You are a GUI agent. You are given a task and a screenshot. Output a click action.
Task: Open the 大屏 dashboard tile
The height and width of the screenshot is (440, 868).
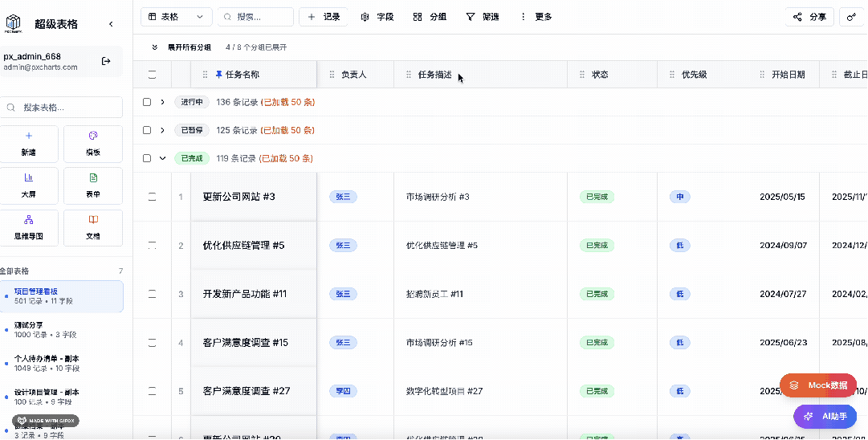(29, 185)
